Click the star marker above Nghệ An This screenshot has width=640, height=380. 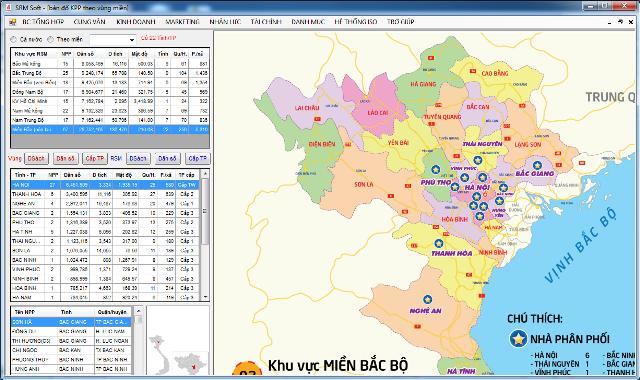point(427,300)
